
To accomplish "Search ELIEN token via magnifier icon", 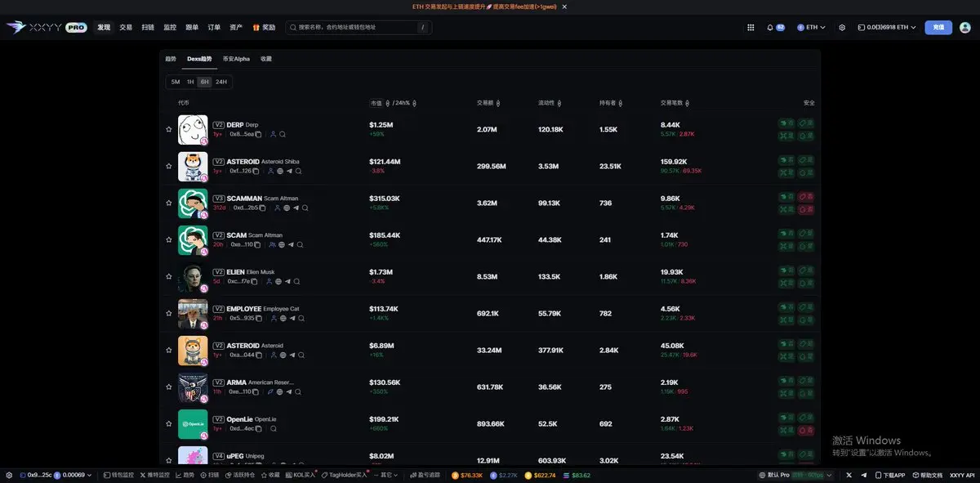I will 296,281.
